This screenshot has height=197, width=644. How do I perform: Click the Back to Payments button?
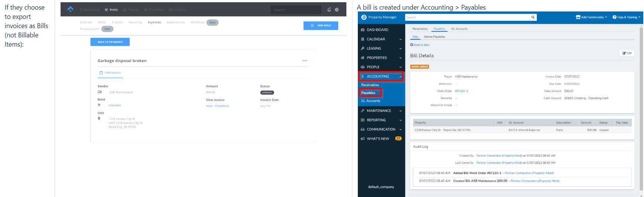(110, 42)
